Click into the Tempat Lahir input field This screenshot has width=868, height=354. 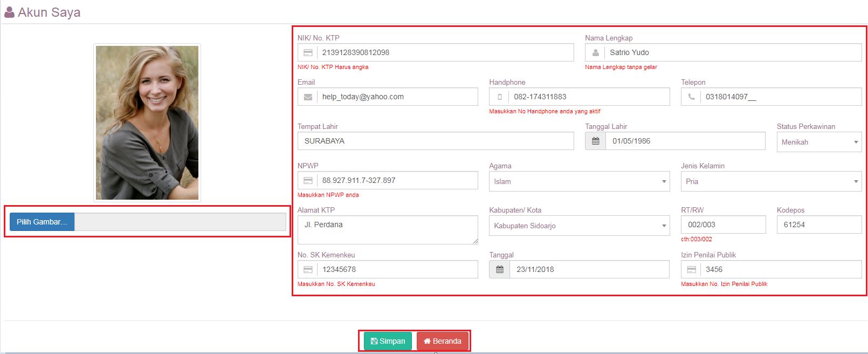[436, 141]
